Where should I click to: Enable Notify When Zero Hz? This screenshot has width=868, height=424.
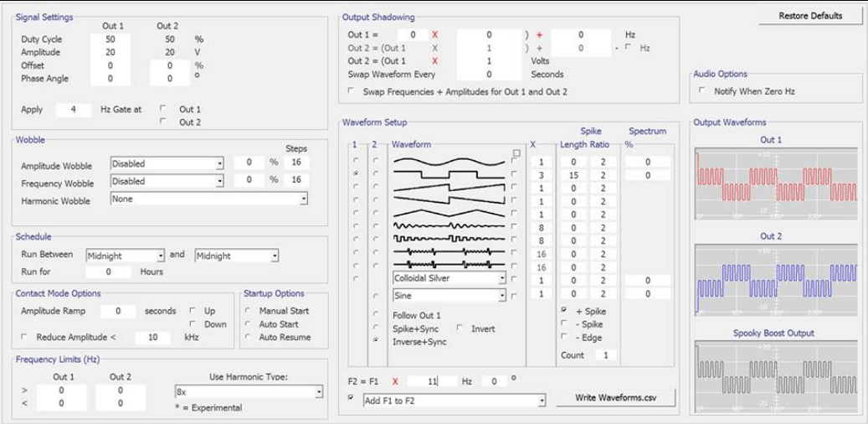[702, 90]
